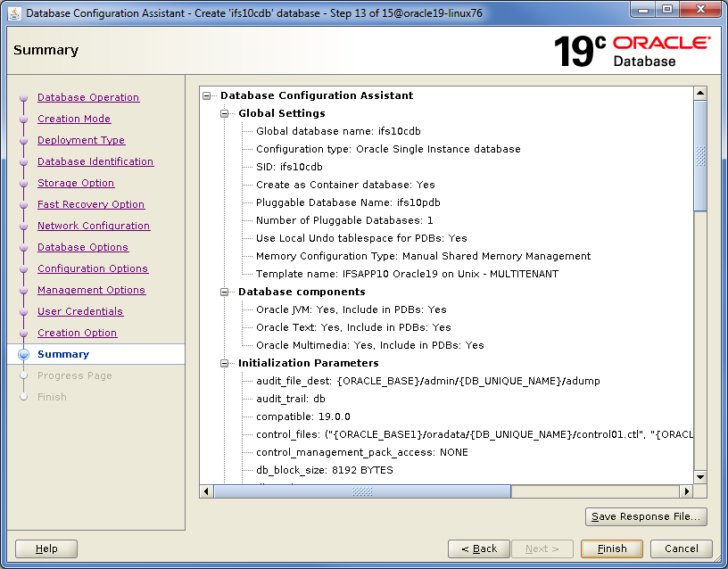Viewport: 728px width, 569px height.
Task: Open the Storage Option step
Action: coord(76,183)
